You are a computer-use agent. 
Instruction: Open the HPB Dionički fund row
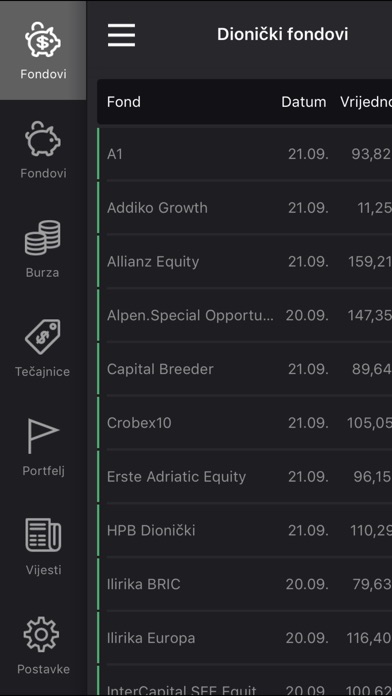245,530
